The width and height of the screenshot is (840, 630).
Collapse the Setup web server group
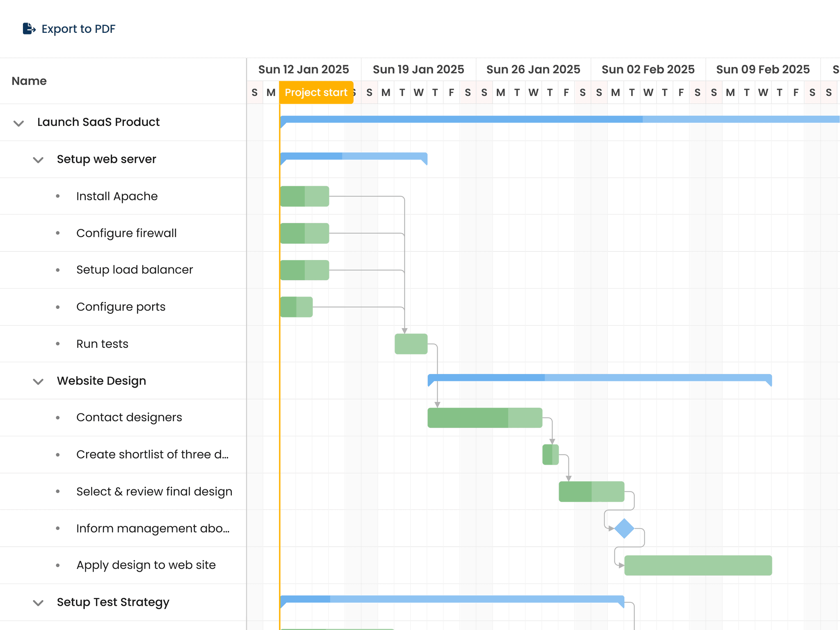click(x=38, y=160)
